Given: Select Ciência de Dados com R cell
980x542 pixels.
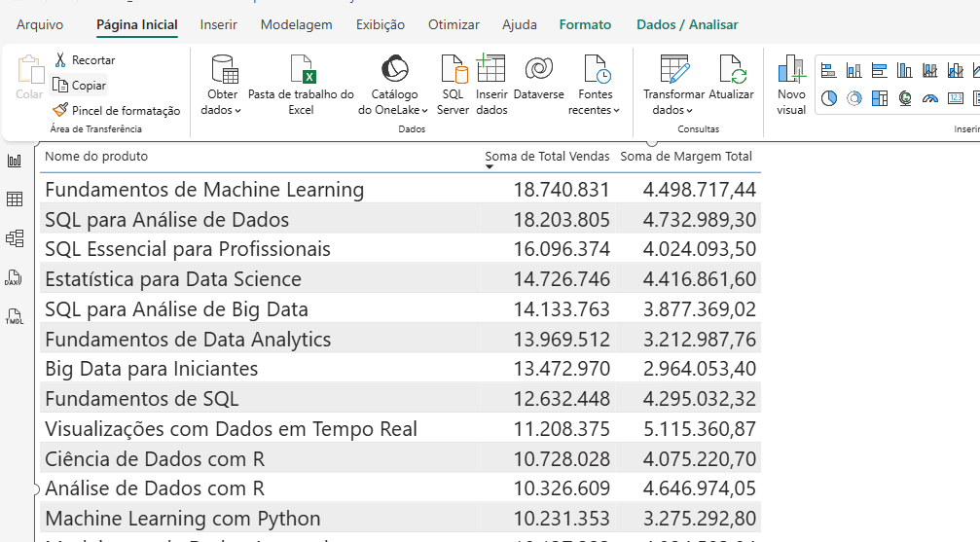Looking at the screenshot, I should [155, 459].
